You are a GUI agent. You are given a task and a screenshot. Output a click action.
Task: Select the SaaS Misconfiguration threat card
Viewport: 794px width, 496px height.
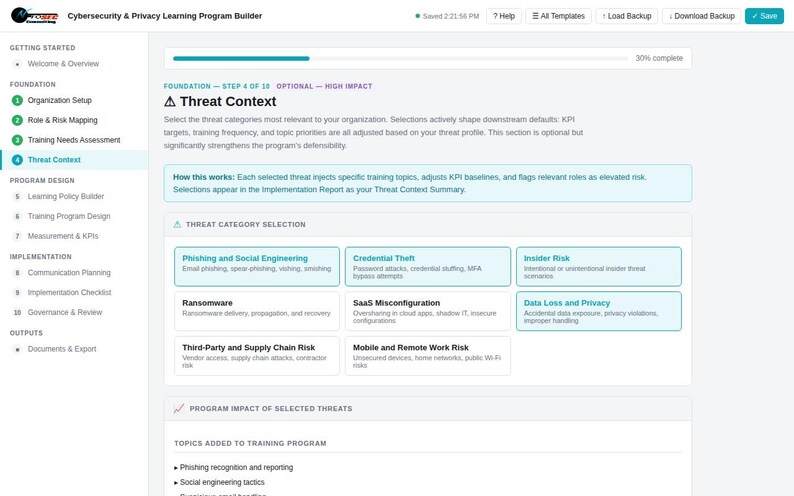[x=428, y=311]
